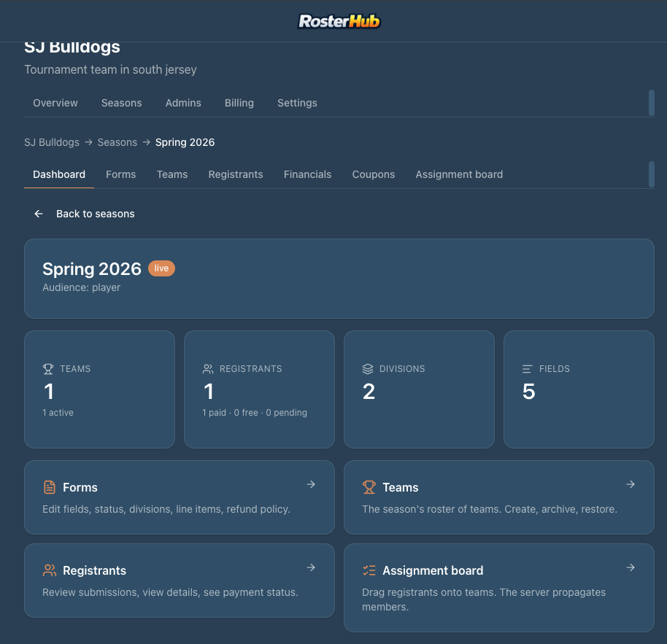Viewport: 667px width, 644px height.
Task: Click the Teams card roster description
Action: click(490, 509)
